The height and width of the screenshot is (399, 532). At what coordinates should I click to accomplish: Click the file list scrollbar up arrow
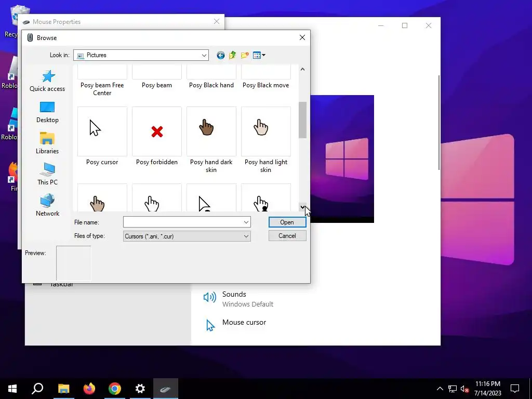click(303, 69)
